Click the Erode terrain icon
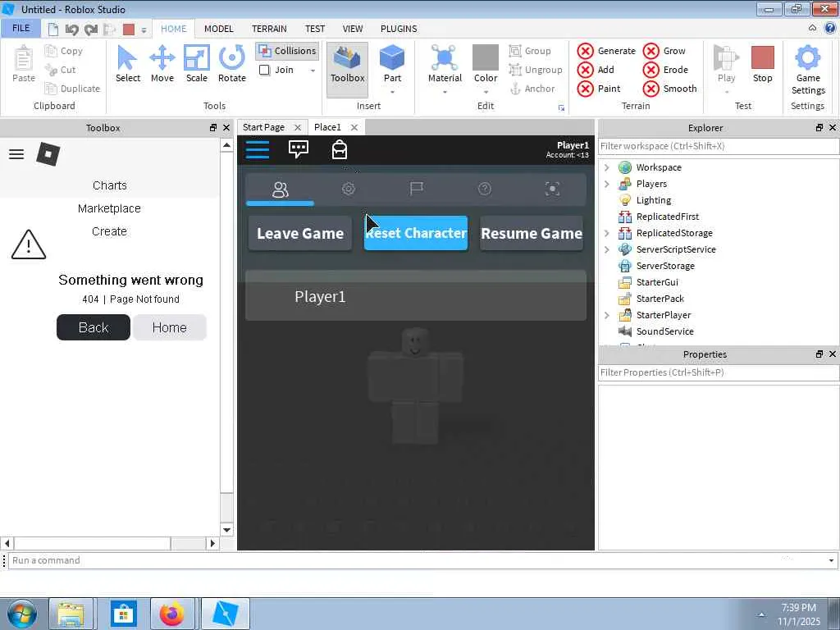The height and width of the screenshot is (630, 840). click(x=651, y=70)
